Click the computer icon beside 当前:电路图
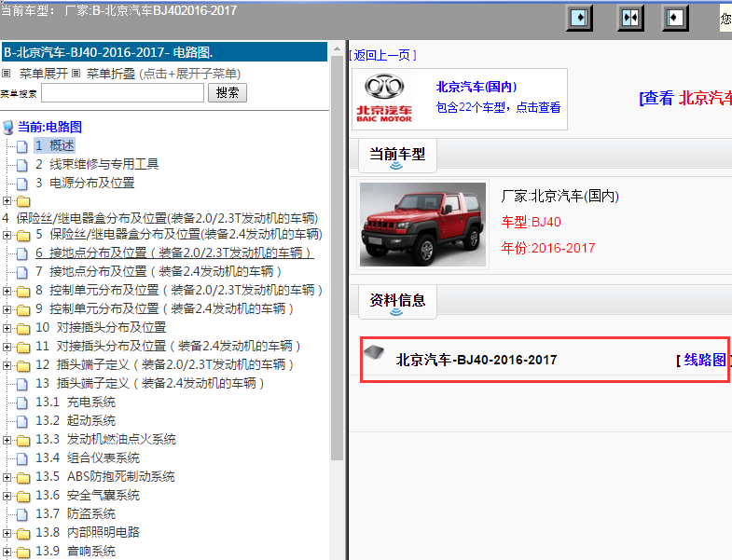The width and height of the screenshot is (732, 560). pos(8,128)
